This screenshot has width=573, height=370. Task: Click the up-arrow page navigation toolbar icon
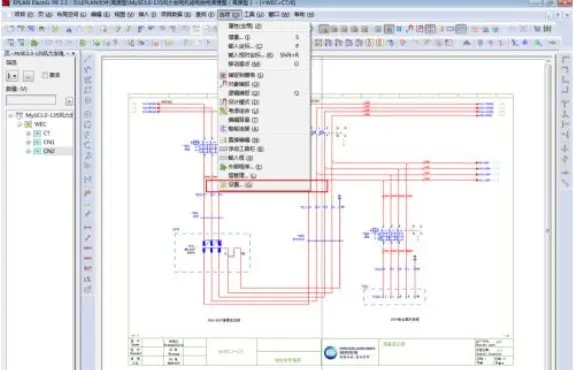[x=467, y=43]
